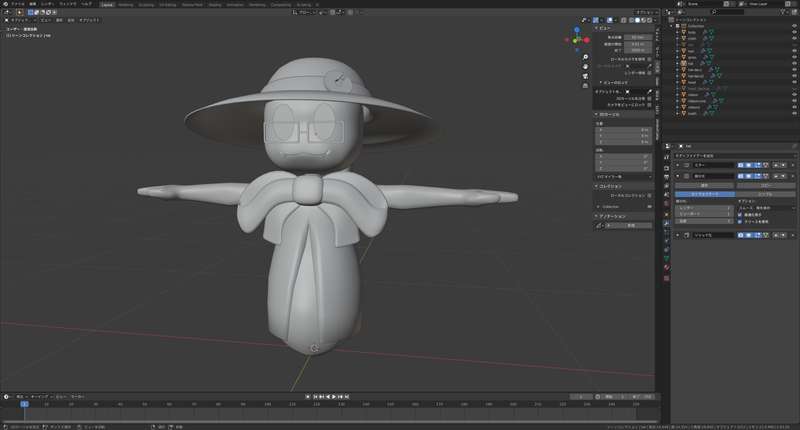
Task: Click the Blender logo icon in the menu bar
Action: (5, 4)
